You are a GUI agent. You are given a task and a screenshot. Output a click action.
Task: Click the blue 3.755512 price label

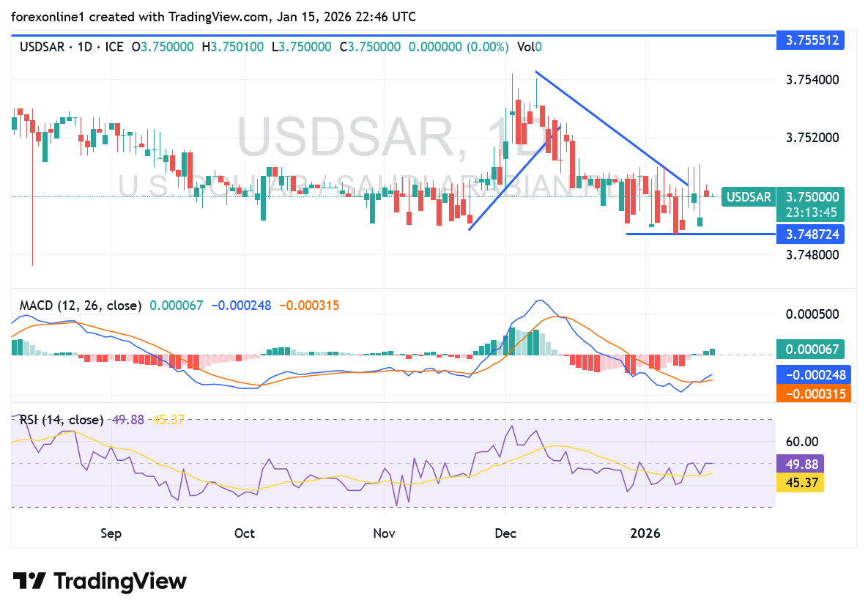[811, 40]
